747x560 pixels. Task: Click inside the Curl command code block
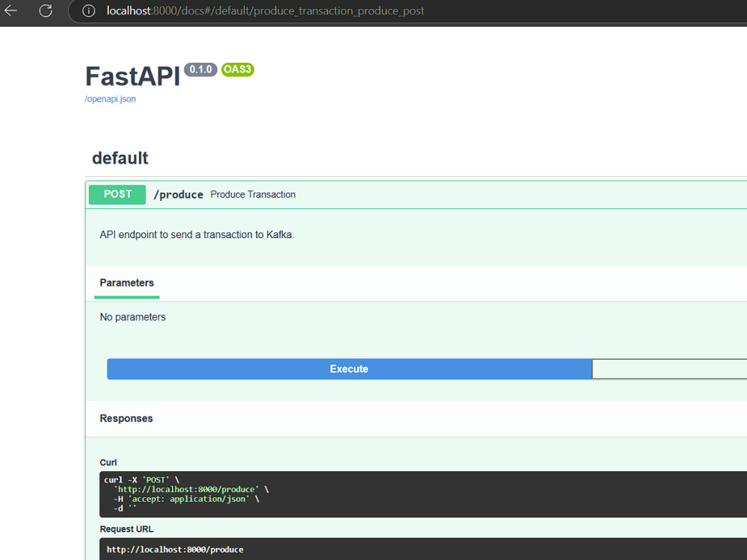pos(423,494)
